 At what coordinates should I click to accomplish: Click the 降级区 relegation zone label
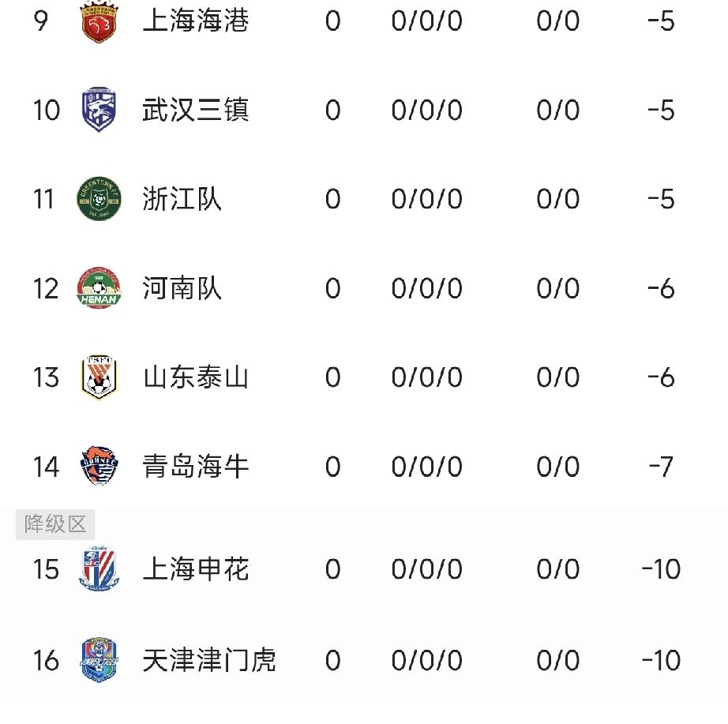tap(55, 524)
